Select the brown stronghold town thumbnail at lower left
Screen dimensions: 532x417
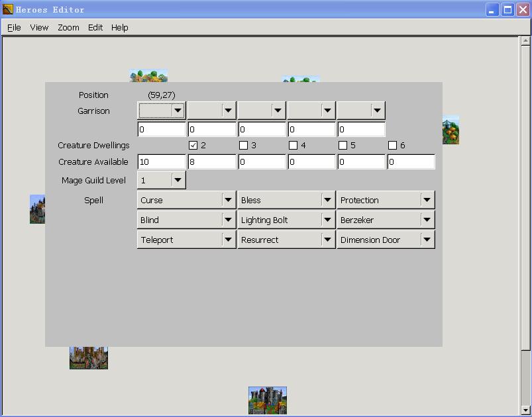click(x=89, y=357)
